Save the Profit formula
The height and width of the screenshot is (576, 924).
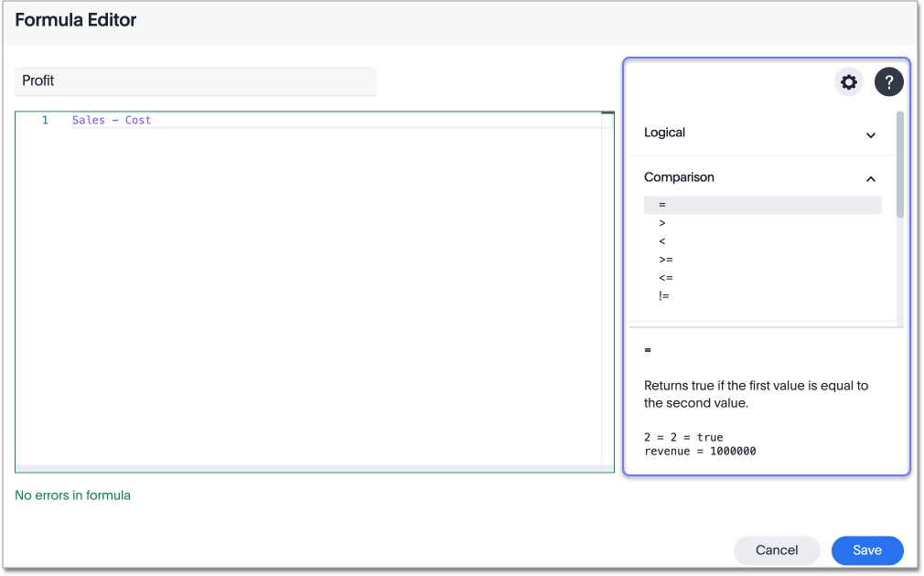point(866,549)
